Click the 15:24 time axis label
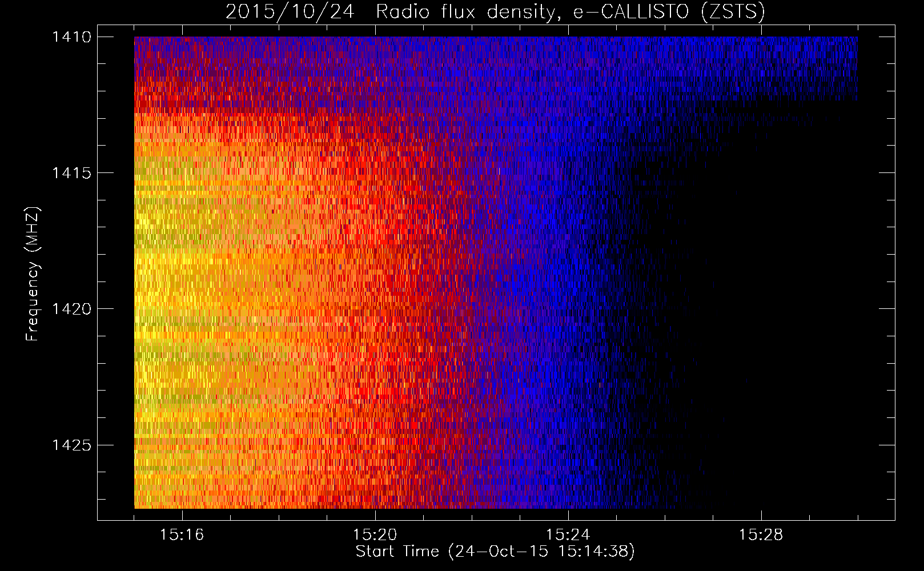Screen dimensions: 924x571 [568, 535]
